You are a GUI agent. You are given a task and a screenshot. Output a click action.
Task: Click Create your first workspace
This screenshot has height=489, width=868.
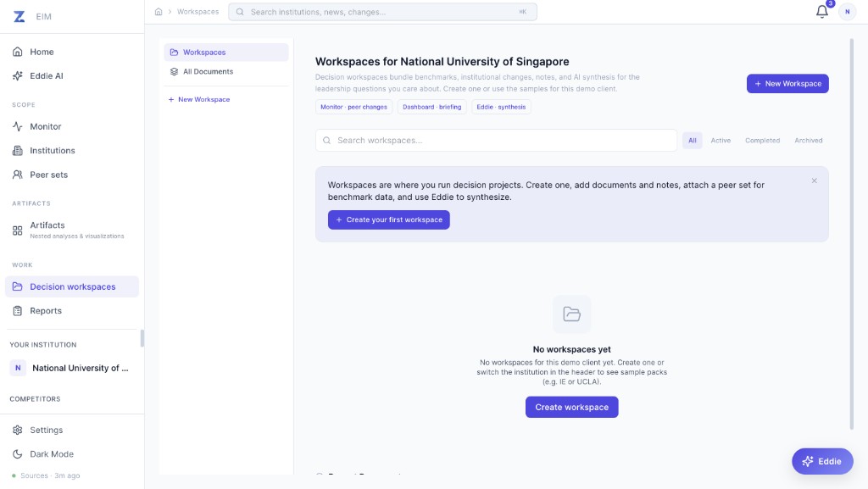pyautogui.click(x=389, y=219)
